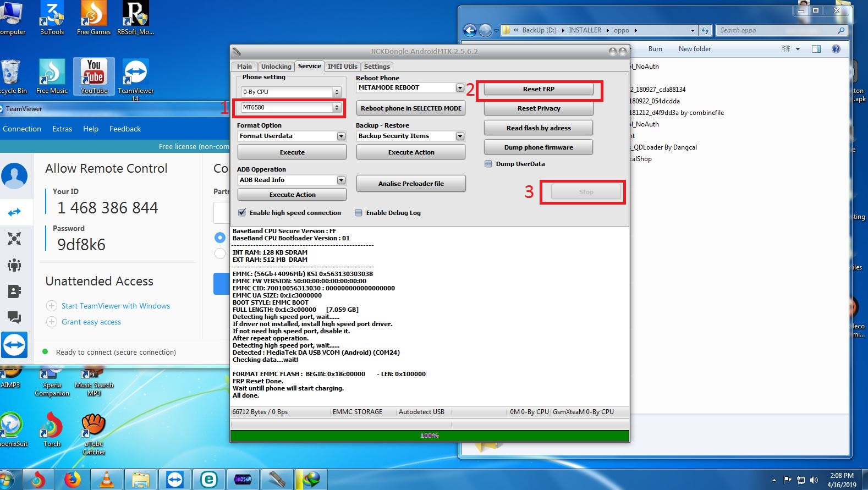Open the Explorer view options dropdown

click(x=798, y=49)
